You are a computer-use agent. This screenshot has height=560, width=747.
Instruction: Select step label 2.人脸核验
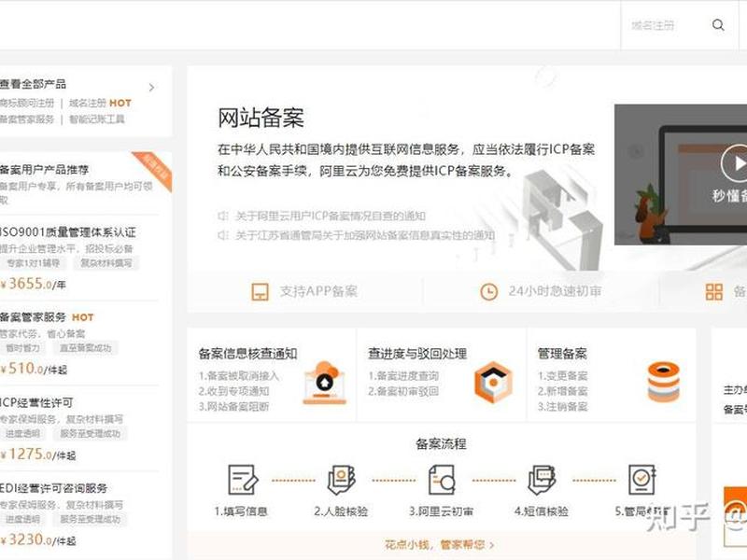point(341,511)
